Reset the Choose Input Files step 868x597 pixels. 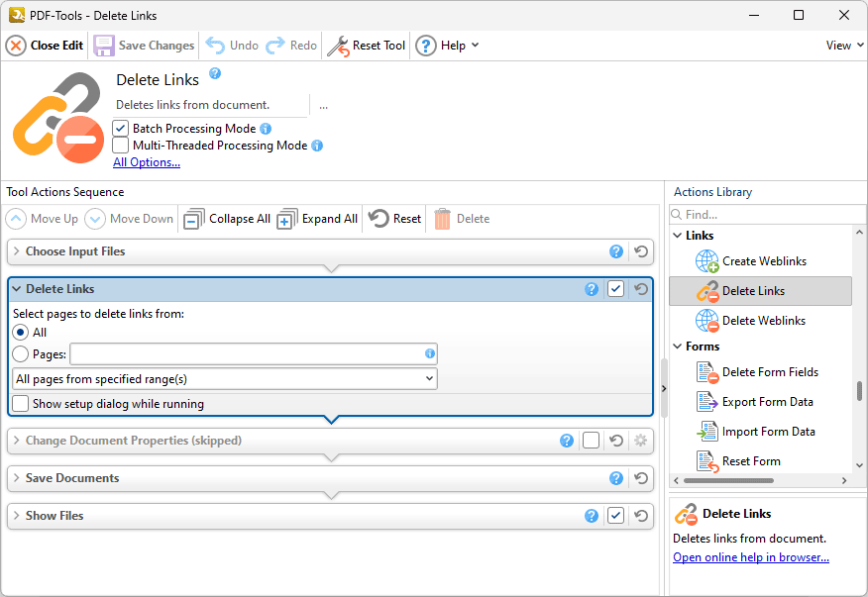[x=641, y=251]
